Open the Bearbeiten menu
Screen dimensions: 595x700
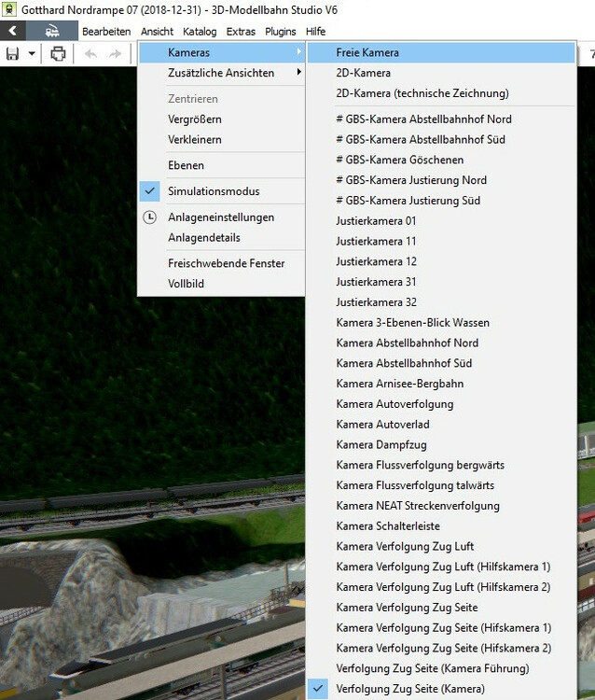coord(106,31)
